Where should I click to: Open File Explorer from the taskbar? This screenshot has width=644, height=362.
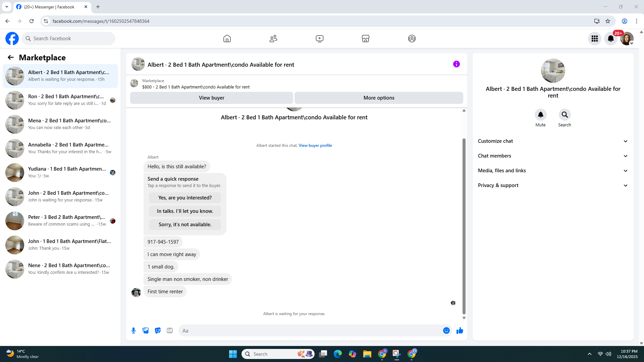pos(367,354)
